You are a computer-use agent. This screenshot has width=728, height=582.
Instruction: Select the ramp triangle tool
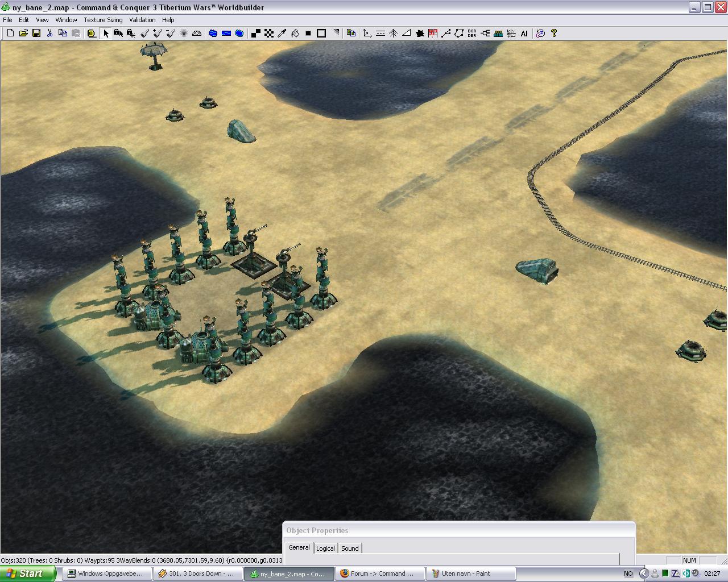(407, 34)
